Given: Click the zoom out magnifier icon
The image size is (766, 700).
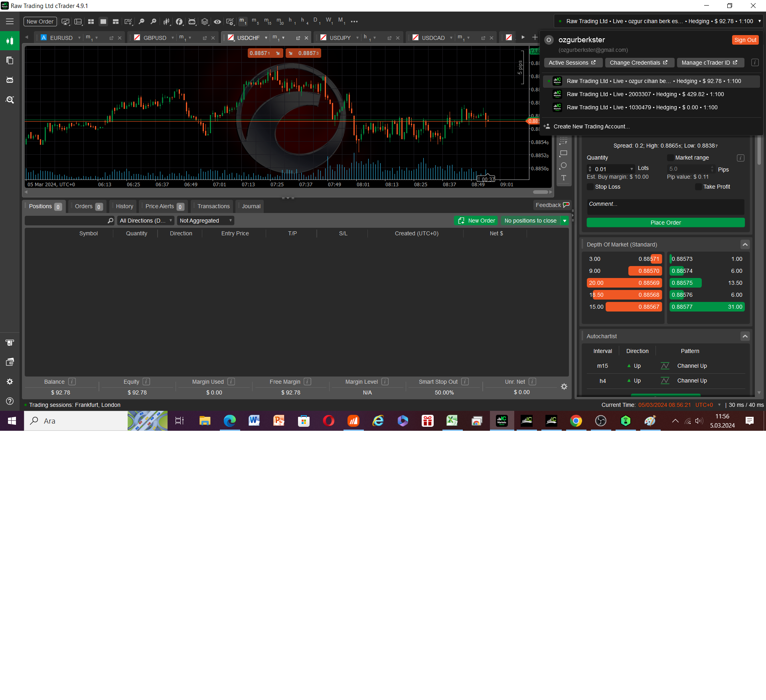Looking at the screenshot, I should point(141,22).
